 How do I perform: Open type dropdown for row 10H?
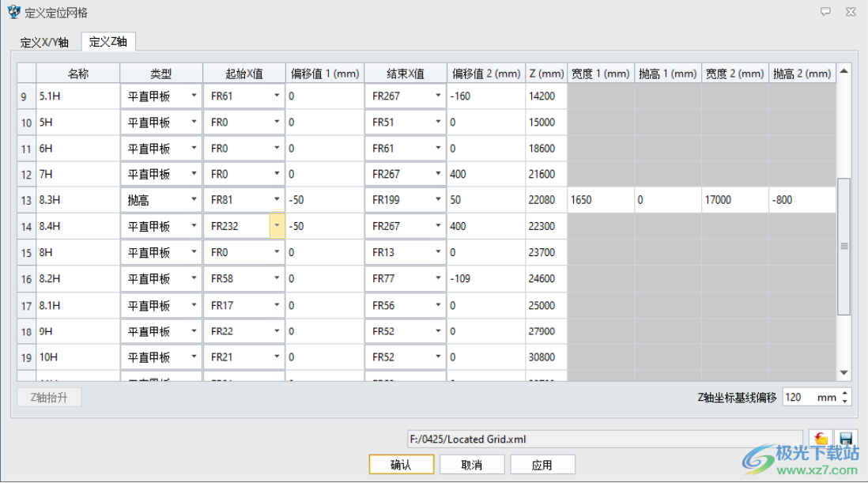point(194,357)
